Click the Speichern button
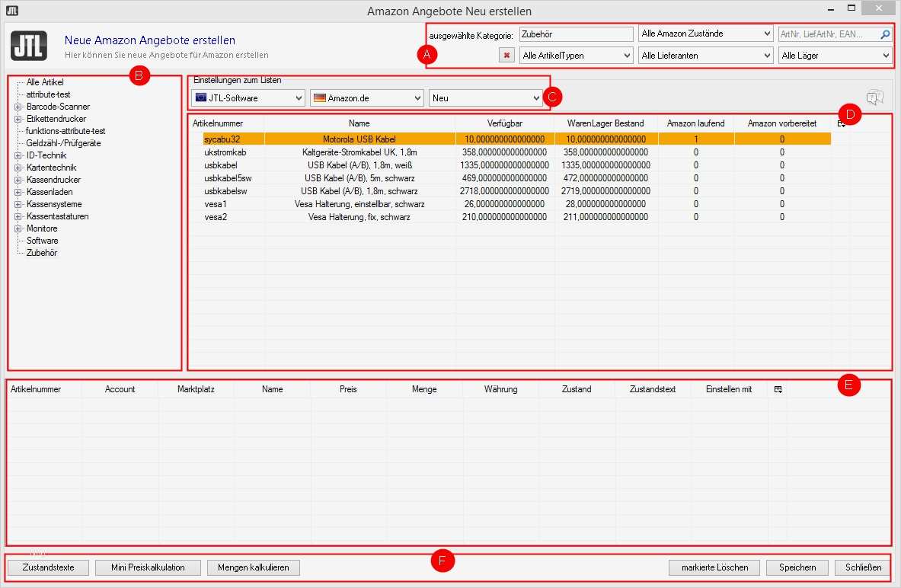901x588 pixels. tap(797, 568)
